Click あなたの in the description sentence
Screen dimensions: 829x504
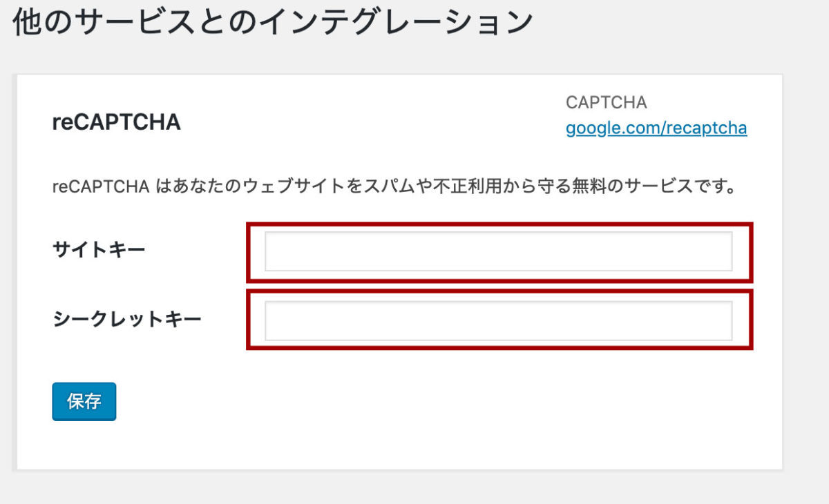[204, 187]
